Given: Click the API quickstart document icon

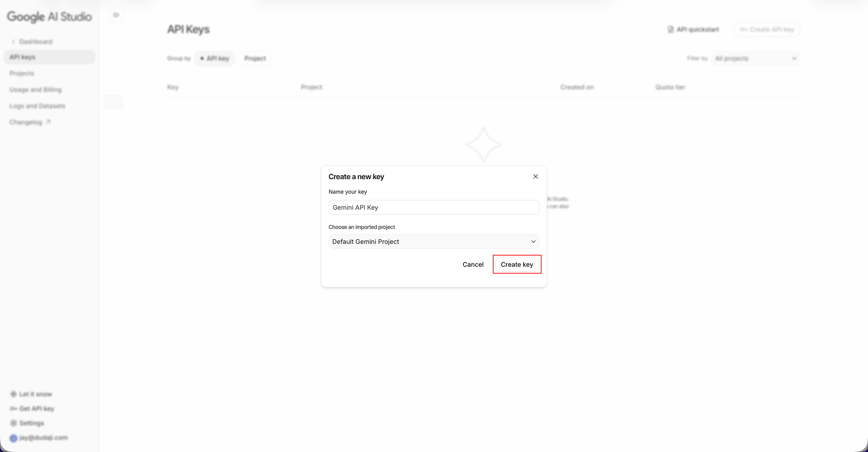Looking at the screenshot, I should pos(671,29).
